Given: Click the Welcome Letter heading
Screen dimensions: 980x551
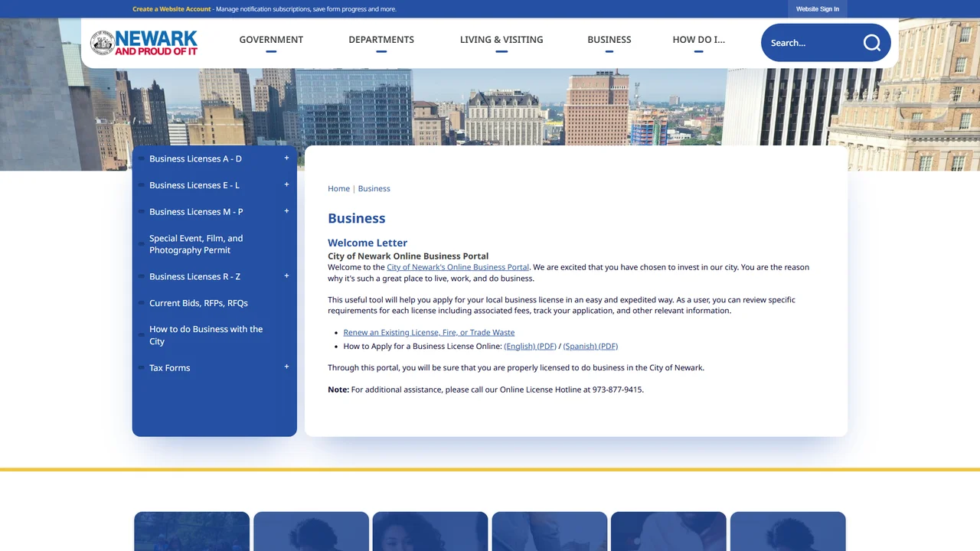Looking at the screenshot, I should point(367,243).
